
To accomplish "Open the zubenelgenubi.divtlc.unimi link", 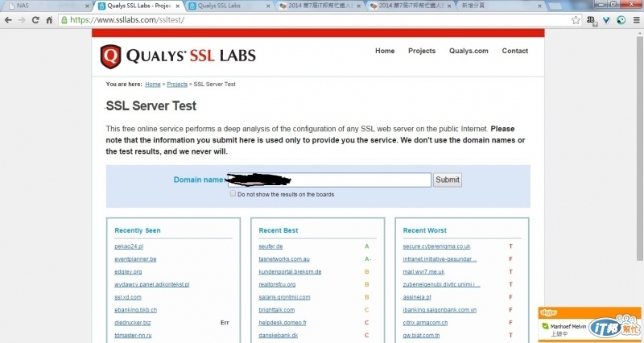I will pyautogui.click(x=441, y=285).
